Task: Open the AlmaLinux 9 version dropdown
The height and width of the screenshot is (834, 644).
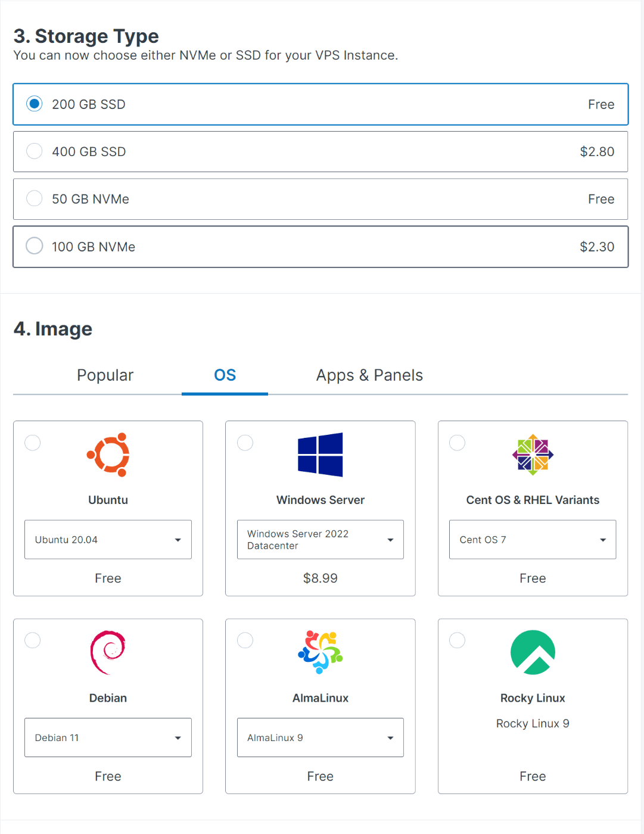Action: click(x=321, y=737)
